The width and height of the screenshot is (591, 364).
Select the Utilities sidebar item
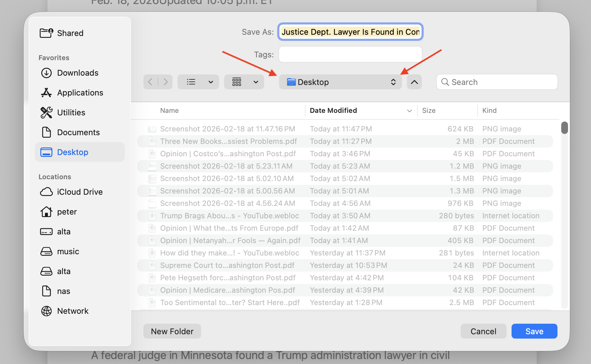(71, 113)
